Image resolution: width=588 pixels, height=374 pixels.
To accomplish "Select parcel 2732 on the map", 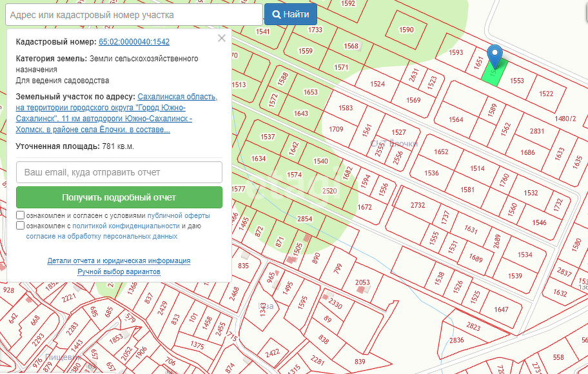I will click(x=418, y=205).
